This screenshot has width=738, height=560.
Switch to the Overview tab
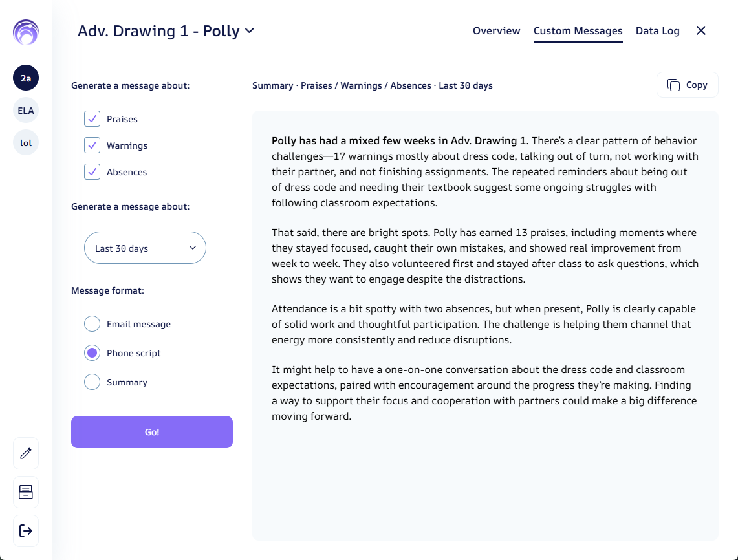[x=497, y=31]
